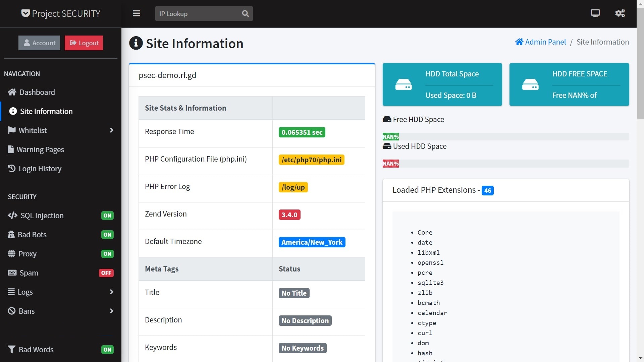Toggle Proxy protection ON switch
Screen dimensions: 644x362
pyautogui.click(x=107, y=254)
